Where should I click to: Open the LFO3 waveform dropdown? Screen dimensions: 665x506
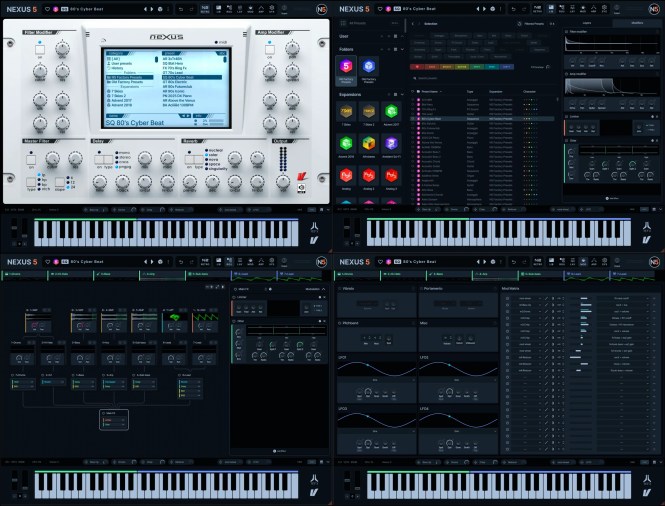[x=375, y=431]
